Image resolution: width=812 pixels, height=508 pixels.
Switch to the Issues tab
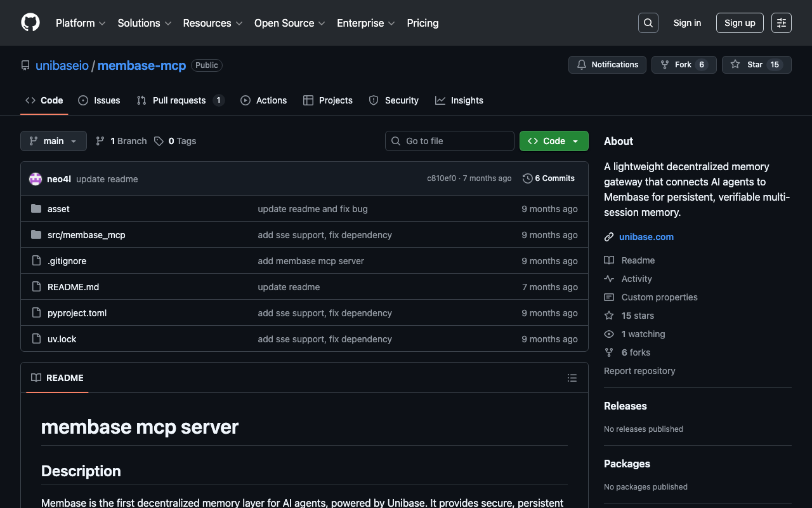click(99, 100)
